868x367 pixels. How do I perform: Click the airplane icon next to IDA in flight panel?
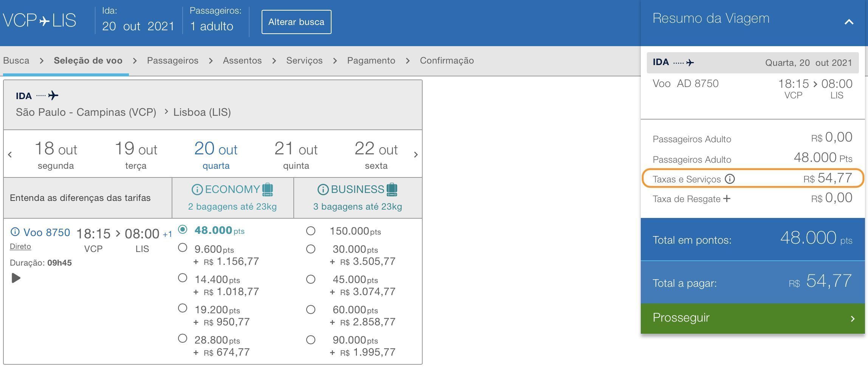click(53, 95)
